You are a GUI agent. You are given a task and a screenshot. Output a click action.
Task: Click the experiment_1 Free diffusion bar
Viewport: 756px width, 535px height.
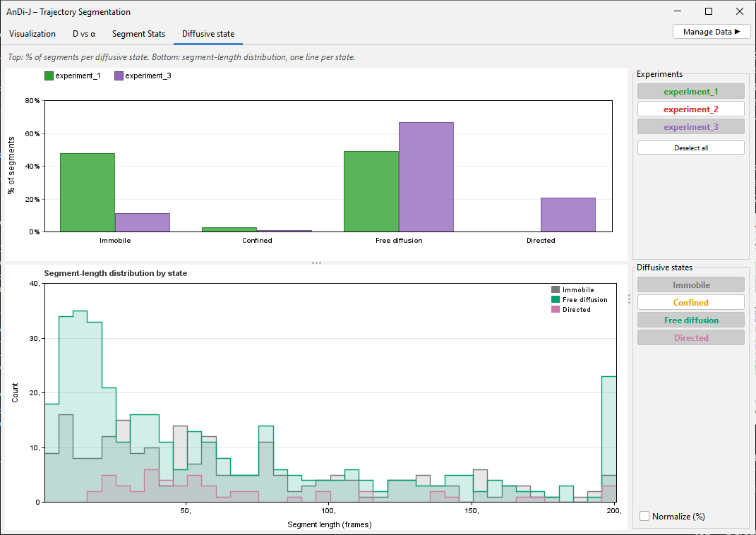coord(371,191)
